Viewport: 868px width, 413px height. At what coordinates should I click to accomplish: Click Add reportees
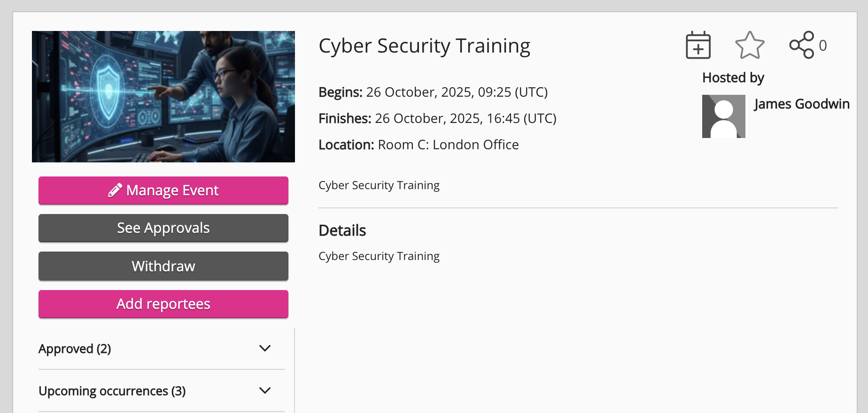(163, 304)
